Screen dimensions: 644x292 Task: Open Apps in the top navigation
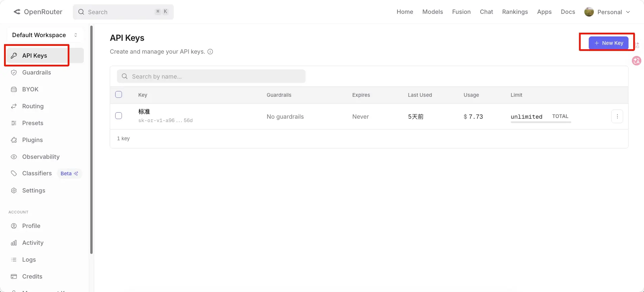coord(544,12)
